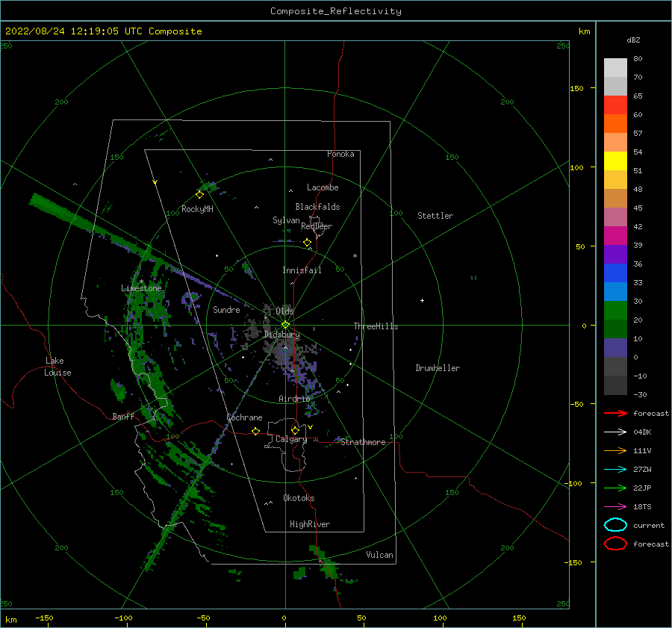Select the Lake Louise label
The image size is (672, 628).
click(57, 367)
